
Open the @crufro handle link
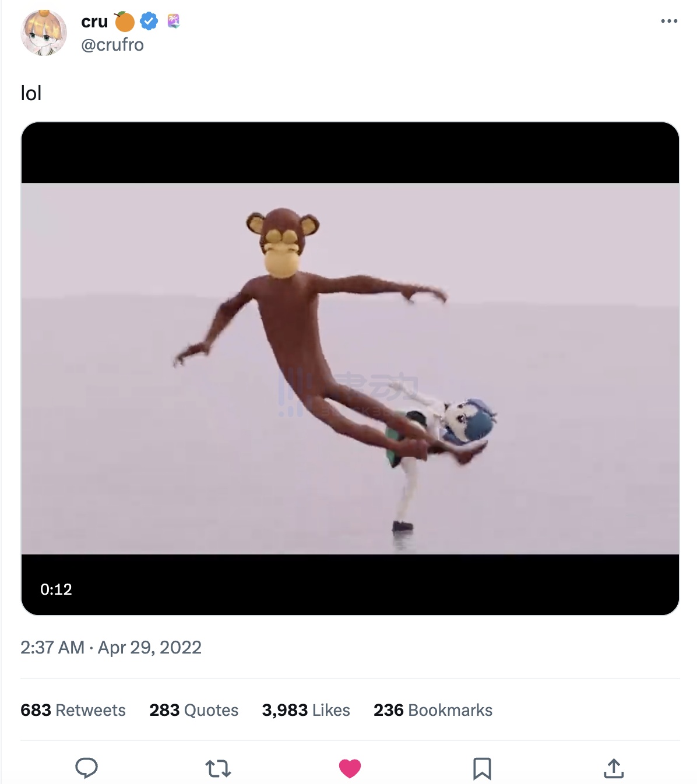coord(112,45)
